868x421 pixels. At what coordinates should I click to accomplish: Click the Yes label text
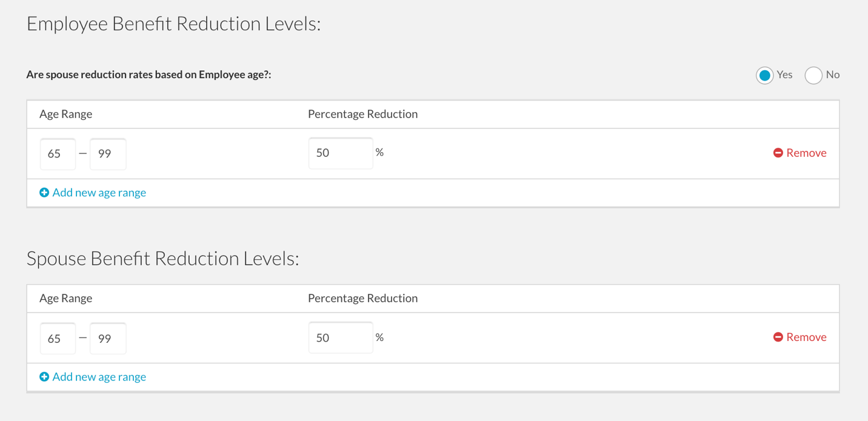784,75
